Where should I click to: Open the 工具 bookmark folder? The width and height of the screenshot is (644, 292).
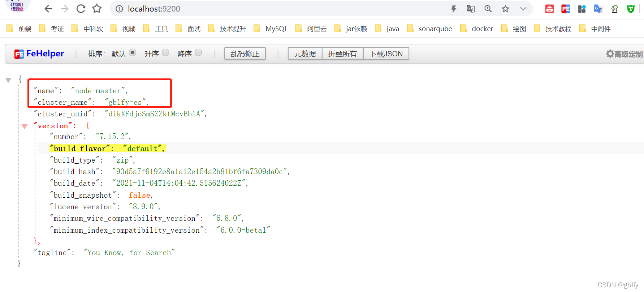pyautogui.click(x=156, y=29)
